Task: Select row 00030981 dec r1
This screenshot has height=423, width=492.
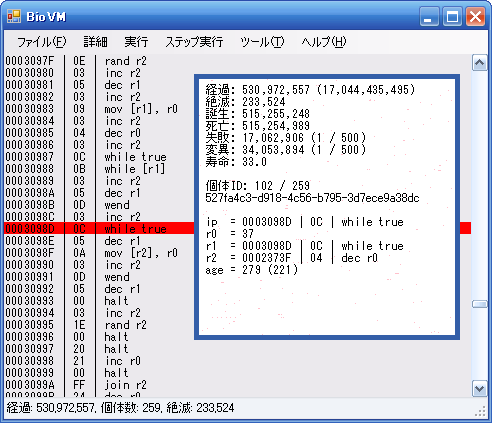Action: tap(99, 85)
